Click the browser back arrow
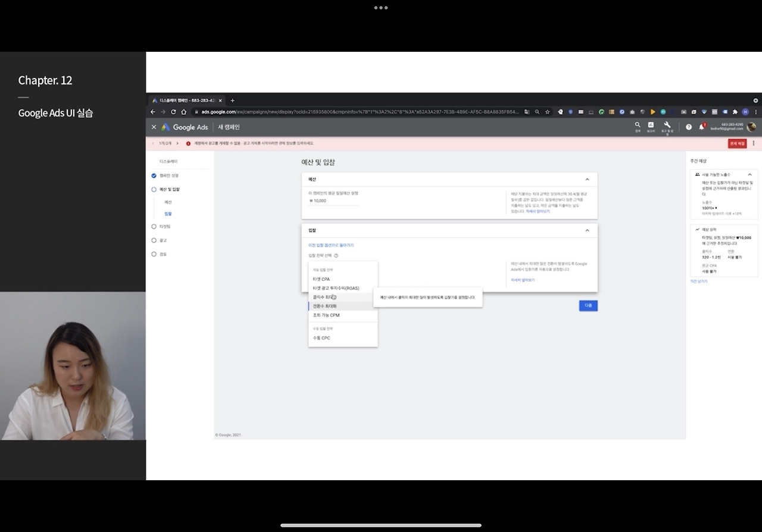 [153, 112]
